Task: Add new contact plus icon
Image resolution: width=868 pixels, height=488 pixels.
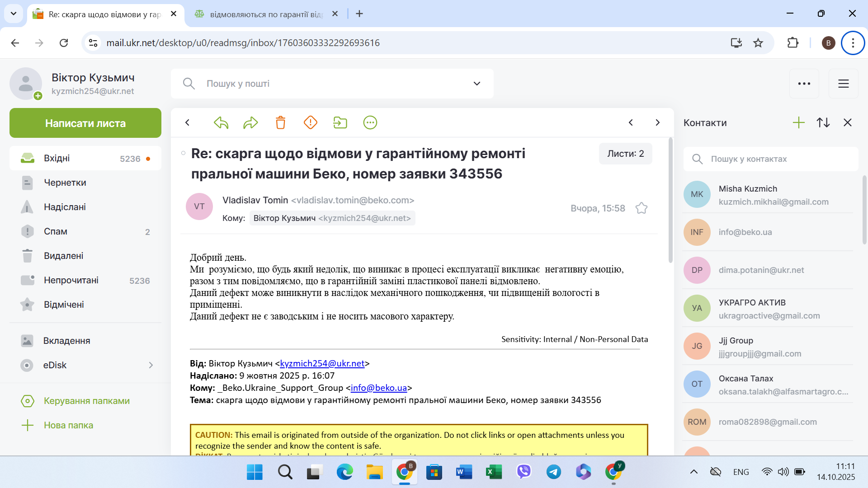Action: click(799, 122)
